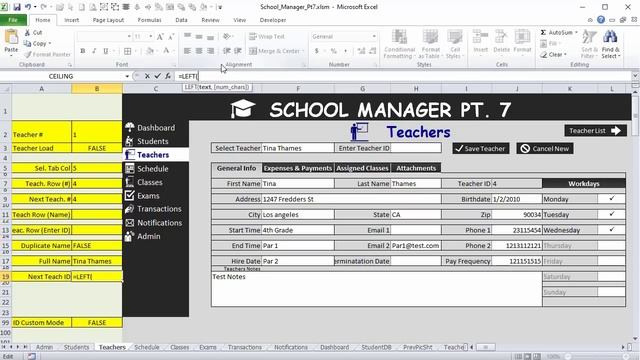Expand the Clear dropdown
The height and width of the screenshot is (360, 640).
565,54
